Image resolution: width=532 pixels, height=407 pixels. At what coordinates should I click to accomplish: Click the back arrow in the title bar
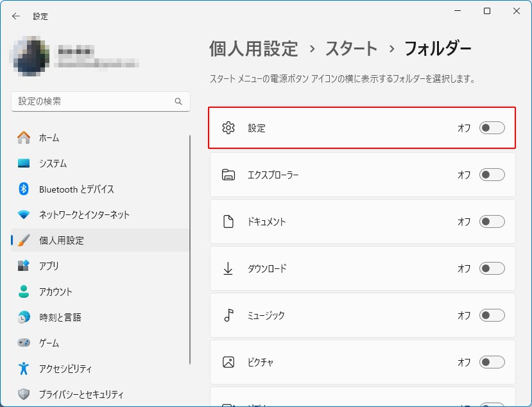click(x=16, y=16)
